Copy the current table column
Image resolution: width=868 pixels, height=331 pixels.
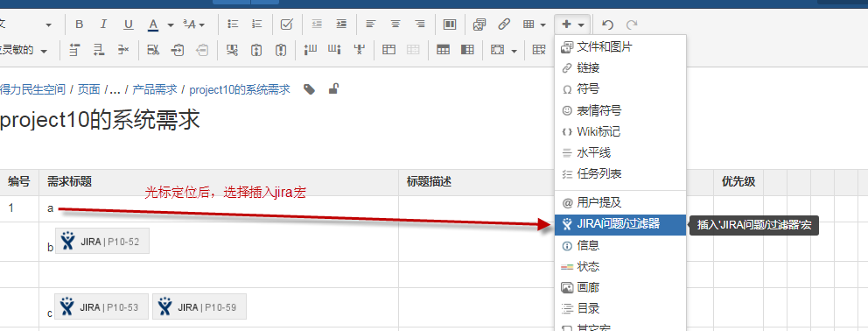click(256, 50)
